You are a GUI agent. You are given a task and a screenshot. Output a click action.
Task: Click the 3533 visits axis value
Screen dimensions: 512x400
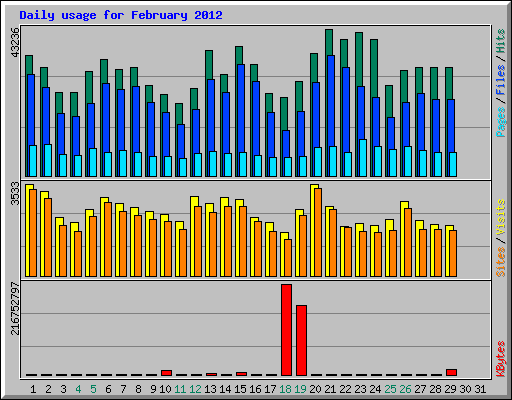[x=15, y=193]
